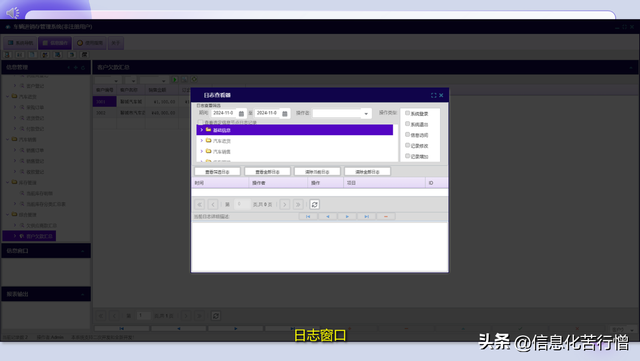Open the 操作者 dropdown list

pyautogui.click(x=366, y=114)
